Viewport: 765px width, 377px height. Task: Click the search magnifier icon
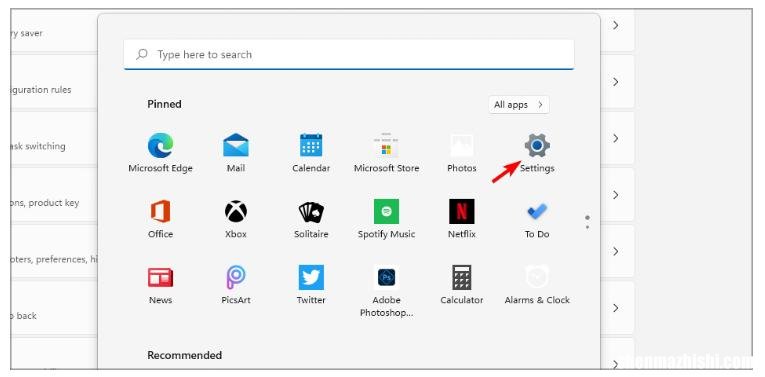pyautogui.click(x=142, y=54)
